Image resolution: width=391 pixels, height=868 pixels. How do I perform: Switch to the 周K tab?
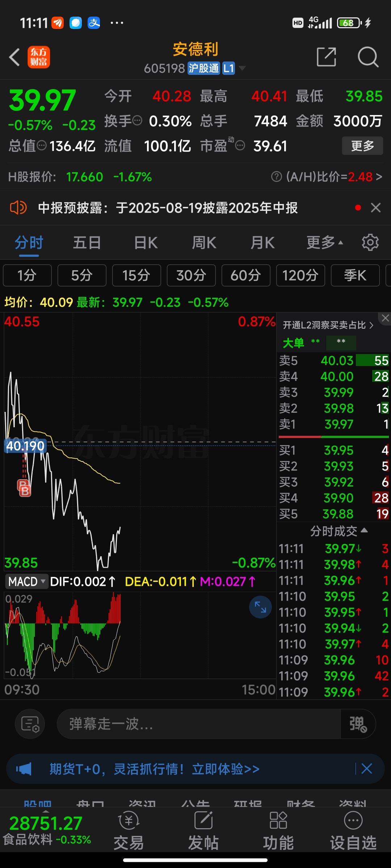tap(204, 243)
